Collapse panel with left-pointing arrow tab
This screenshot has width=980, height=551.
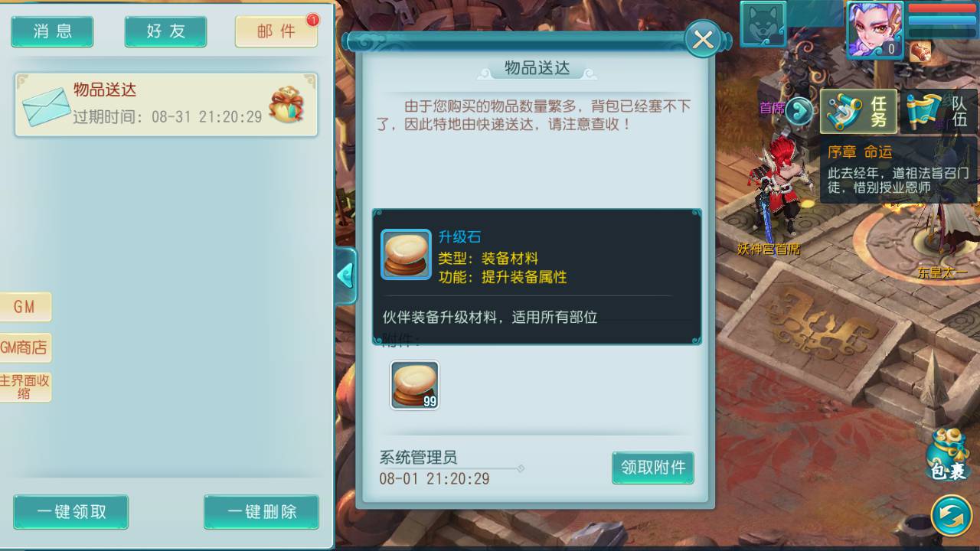click(346, 275)
